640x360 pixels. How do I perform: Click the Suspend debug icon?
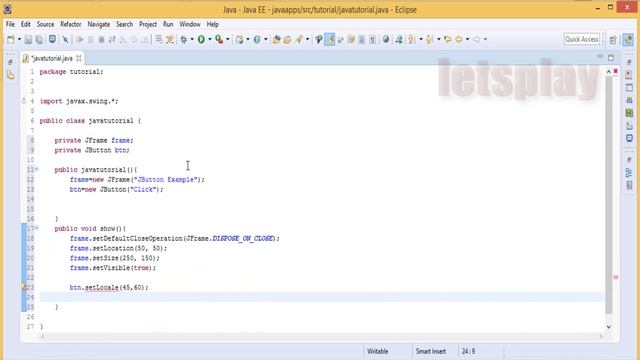point(91,39)
